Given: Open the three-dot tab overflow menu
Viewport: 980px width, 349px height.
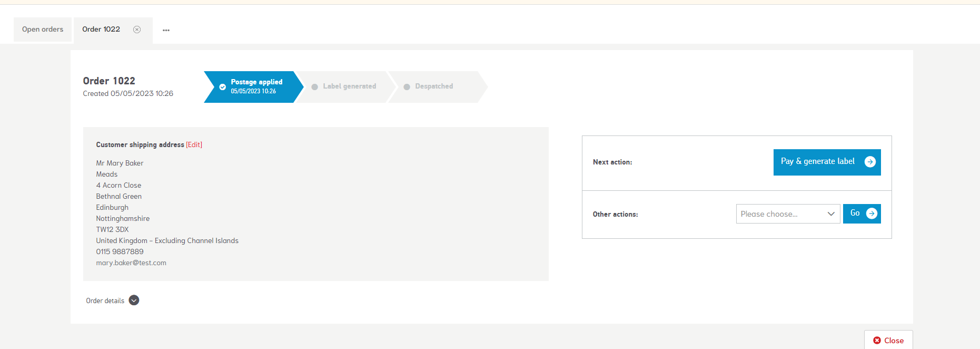Looking at the screenshot, I should 166,30.
